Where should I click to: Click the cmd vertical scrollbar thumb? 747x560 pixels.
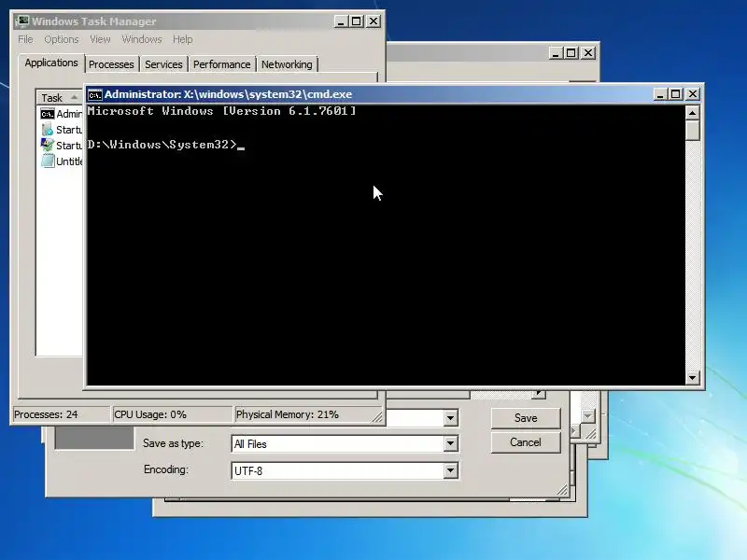[x=692, y=131]
